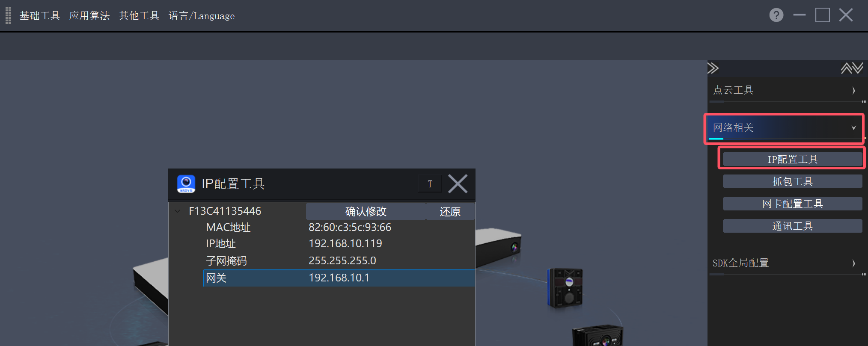Collapse the 网络相关 section

tap(784, 128)
